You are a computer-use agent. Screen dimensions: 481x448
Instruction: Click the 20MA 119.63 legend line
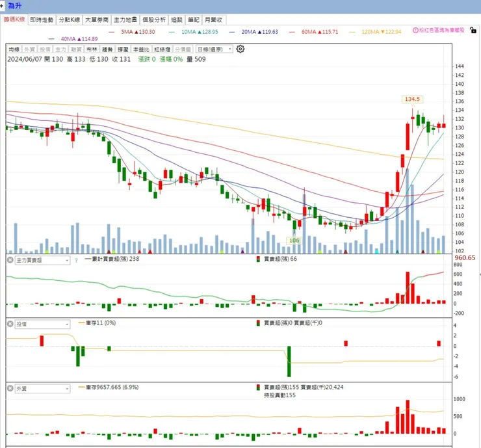coord(253,32)
